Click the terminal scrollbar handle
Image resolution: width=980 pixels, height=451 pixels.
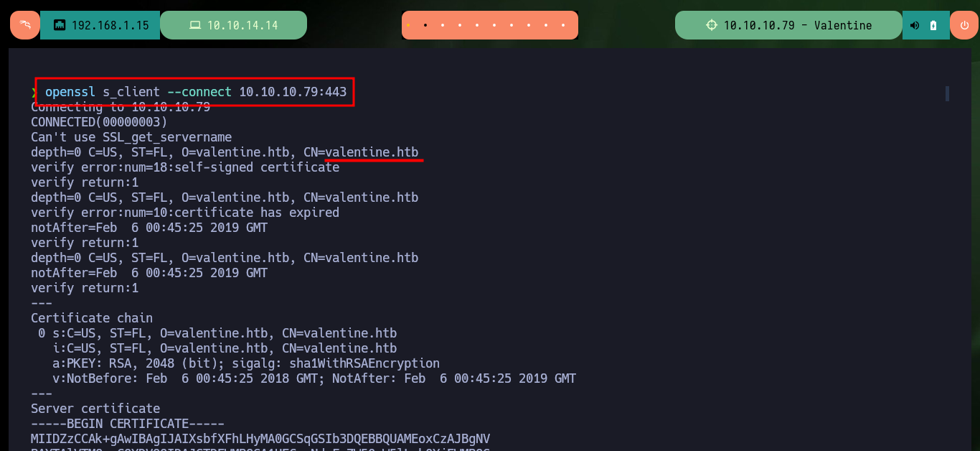(x=947, y=93)
